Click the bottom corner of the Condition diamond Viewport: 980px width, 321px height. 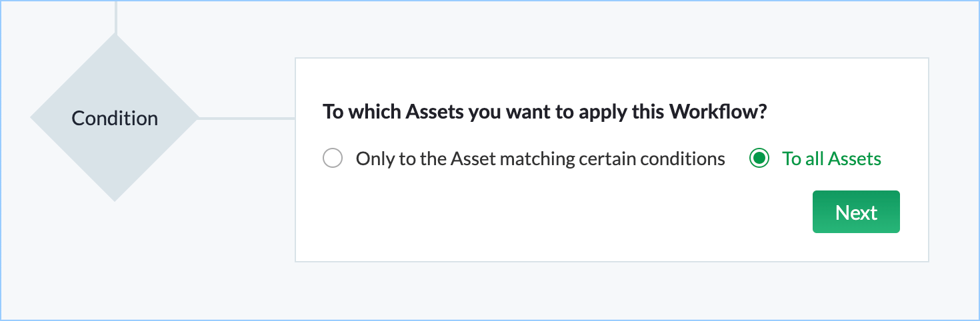point(115,193)
